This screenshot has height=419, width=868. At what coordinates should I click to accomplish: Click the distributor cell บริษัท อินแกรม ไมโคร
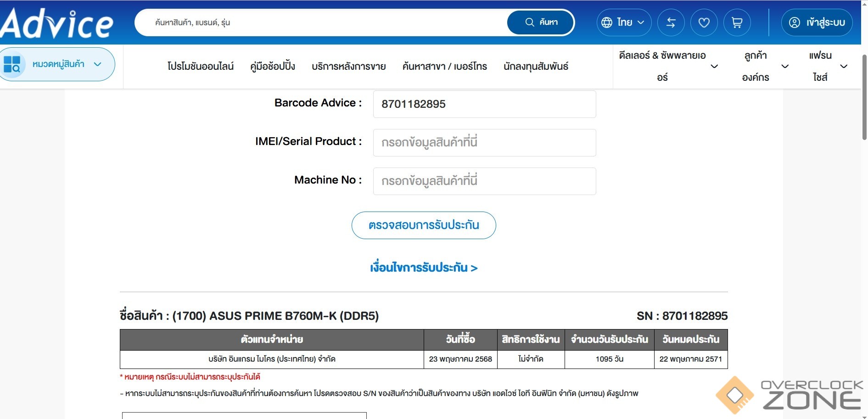click(x=272, y=359)
